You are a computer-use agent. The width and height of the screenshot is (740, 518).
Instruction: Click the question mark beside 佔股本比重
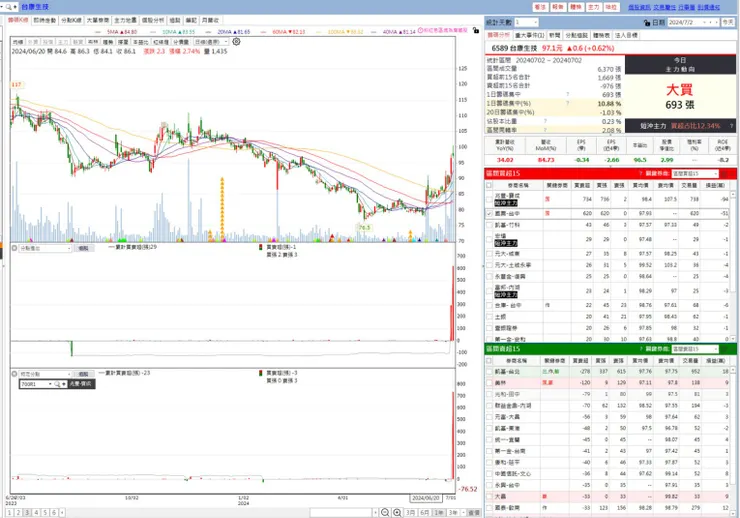point(545,121)
